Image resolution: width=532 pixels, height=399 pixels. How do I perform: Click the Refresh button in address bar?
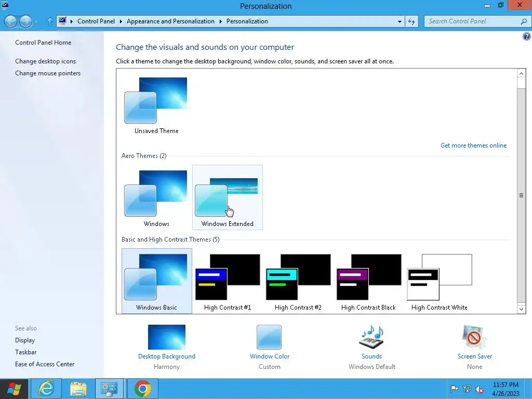(411, 21)
